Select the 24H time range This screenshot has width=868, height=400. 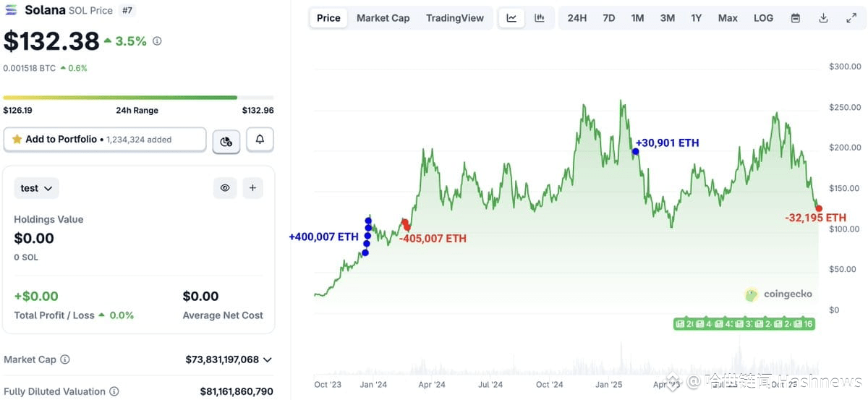point(577,18)
